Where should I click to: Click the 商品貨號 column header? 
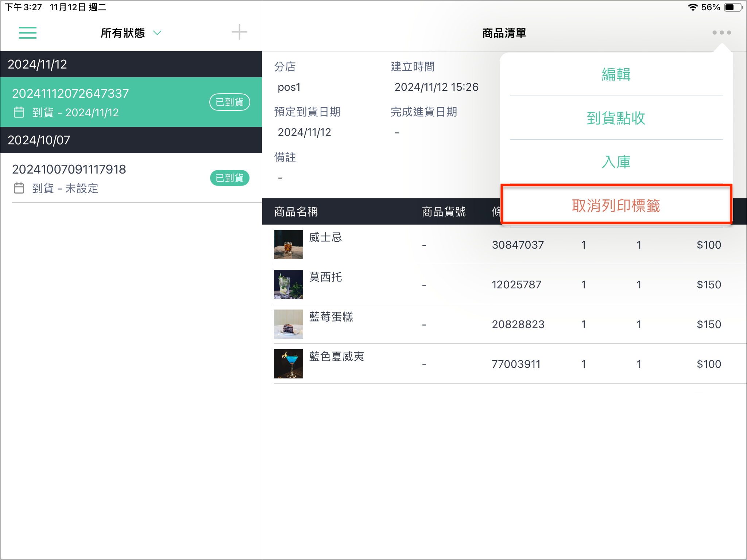pyautogui.click(x=444, y=211)
